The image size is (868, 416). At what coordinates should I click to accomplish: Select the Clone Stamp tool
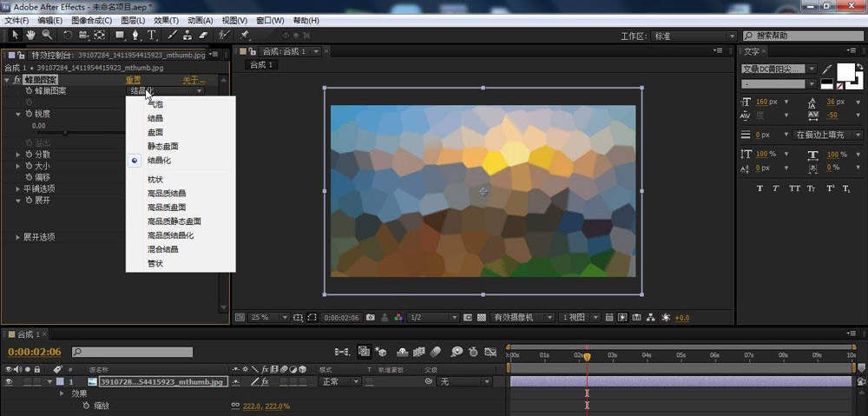click(187, 36)
